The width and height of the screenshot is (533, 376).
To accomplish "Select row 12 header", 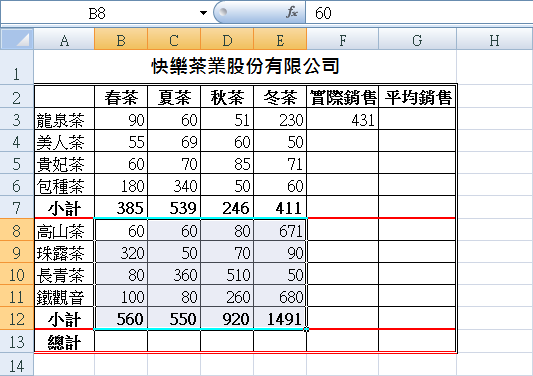I will click(x=16, y=318).
